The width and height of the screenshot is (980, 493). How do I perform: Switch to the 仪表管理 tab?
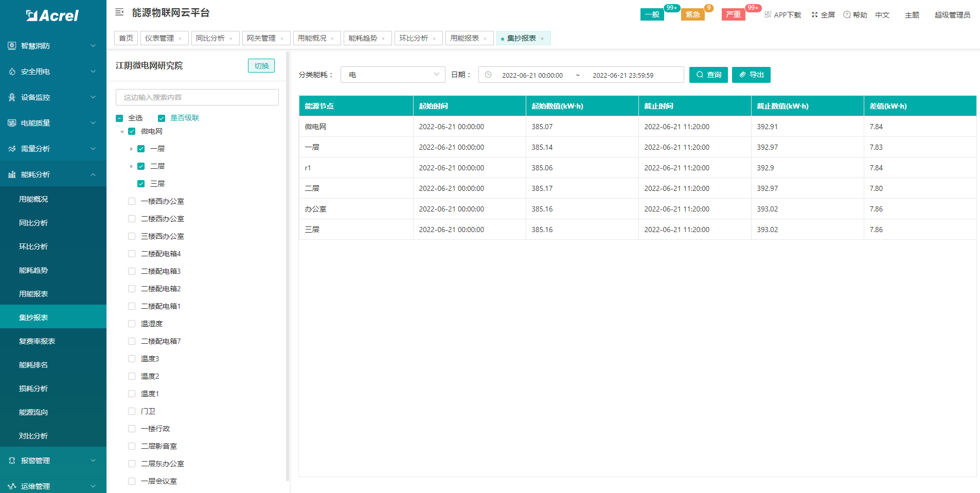pos(159,38)
